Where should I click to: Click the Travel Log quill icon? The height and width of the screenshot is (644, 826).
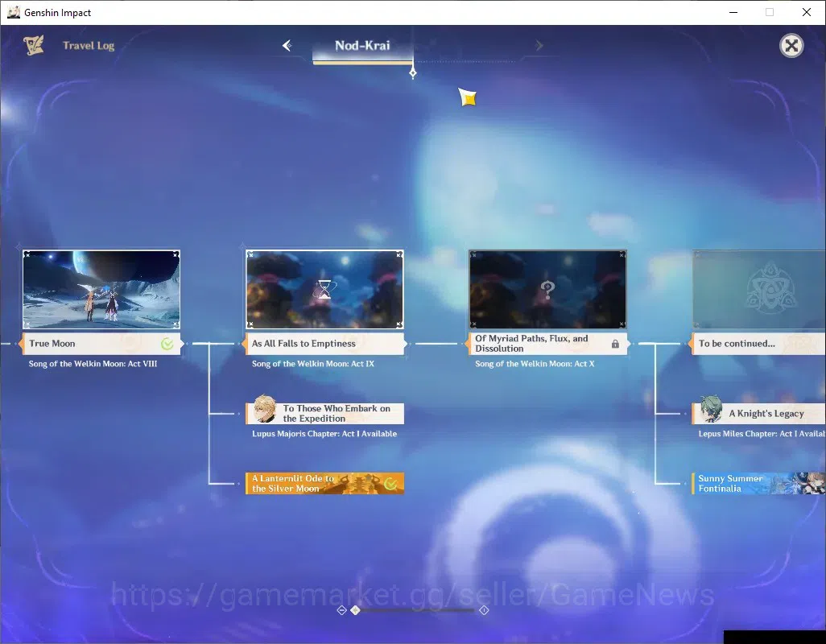33,45
